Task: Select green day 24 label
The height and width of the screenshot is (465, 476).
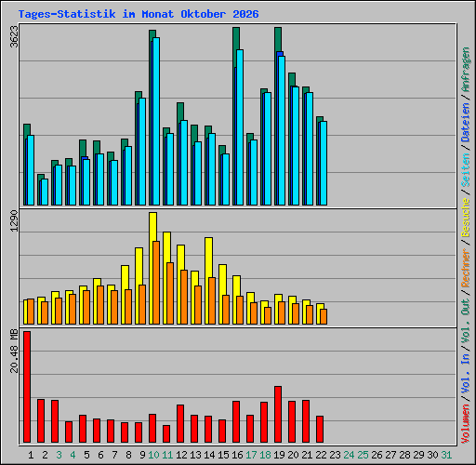Action: [349, 455]
